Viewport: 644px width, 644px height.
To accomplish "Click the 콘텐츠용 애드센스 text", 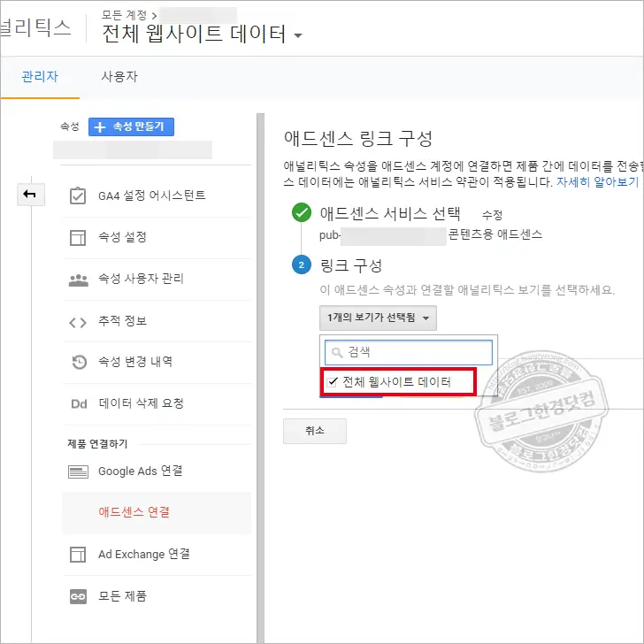I will 494,234.
